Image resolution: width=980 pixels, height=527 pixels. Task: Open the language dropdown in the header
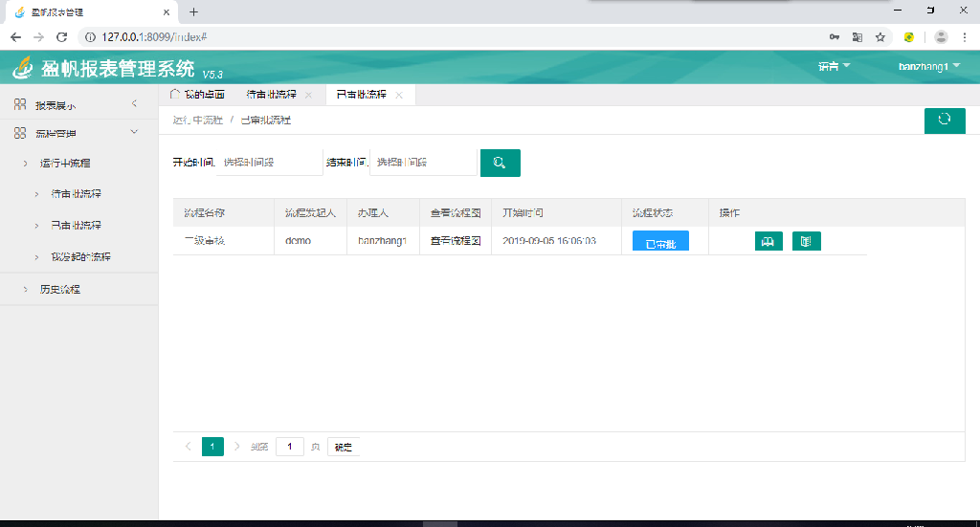tap(834, 66)
